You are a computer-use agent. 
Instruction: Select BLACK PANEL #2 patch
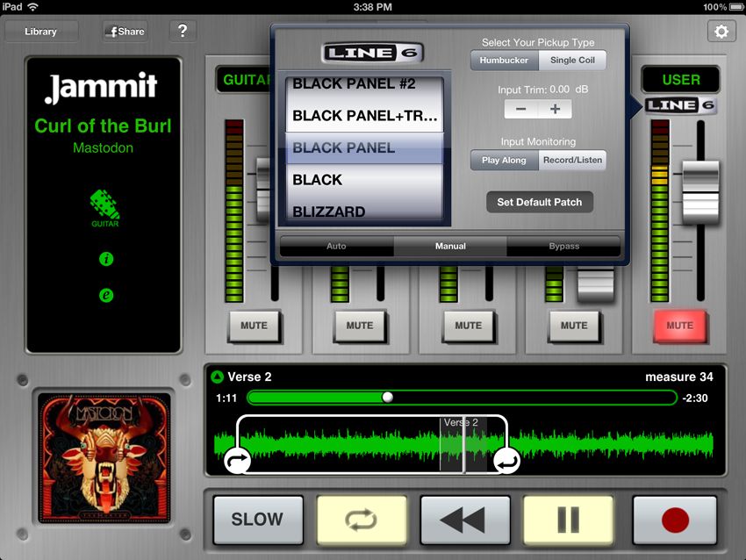point(364,84)
